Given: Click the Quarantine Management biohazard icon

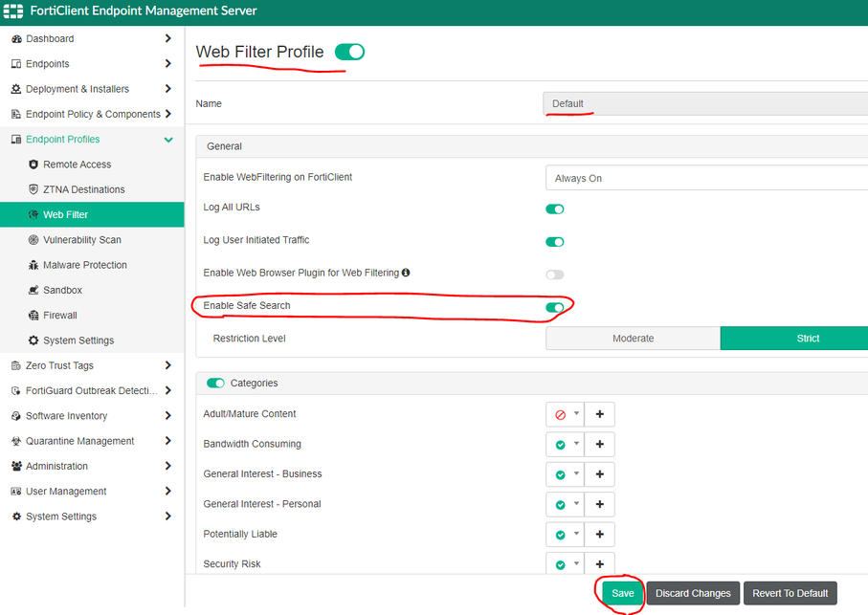Looking at the screenshot, I should (16, 442).
